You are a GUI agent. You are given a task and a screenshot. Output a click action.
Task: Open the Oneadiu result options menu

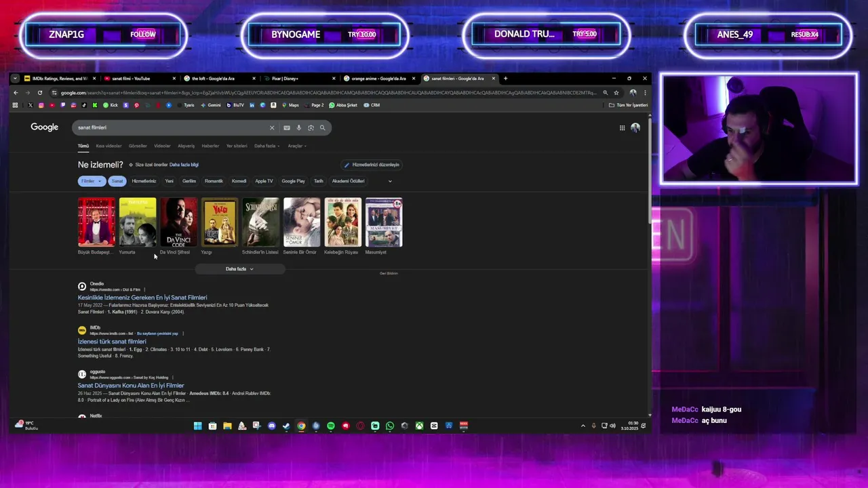[x=144, y=289]
